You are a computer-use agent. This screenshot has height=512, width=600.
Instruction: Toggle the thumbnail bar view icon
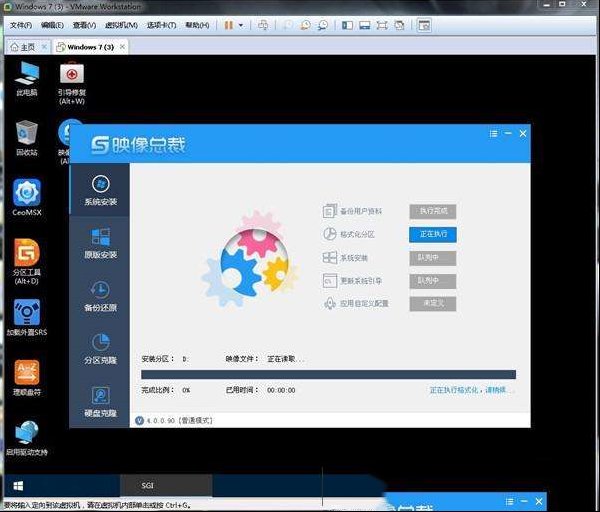[365, 26]
